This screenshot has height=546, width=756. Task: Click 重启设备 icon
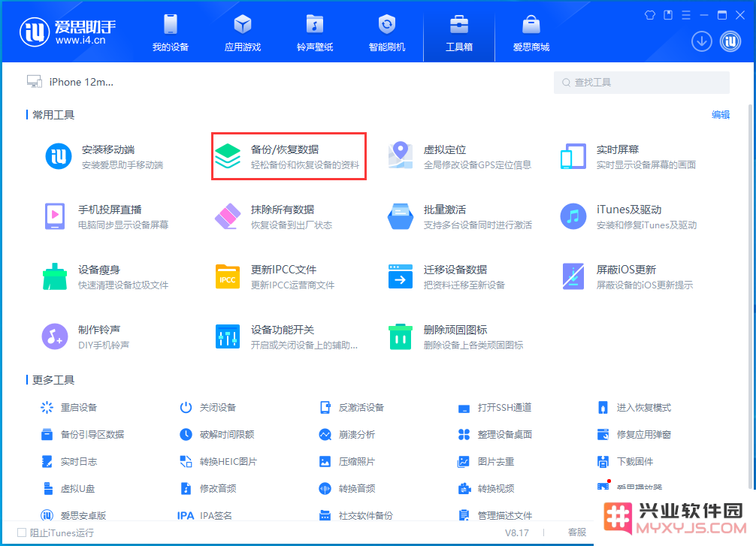coord(47,408)
